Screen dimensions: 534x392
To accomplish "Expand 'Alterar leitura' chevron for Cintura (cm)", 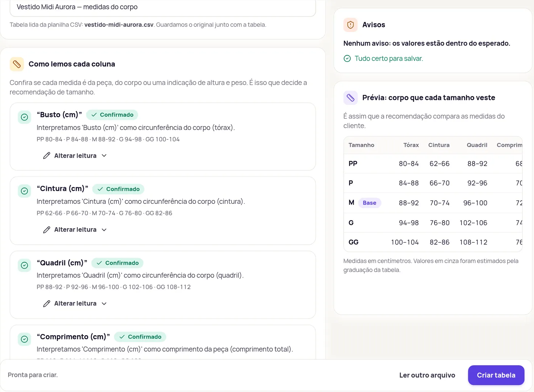I will pos(104,230).
